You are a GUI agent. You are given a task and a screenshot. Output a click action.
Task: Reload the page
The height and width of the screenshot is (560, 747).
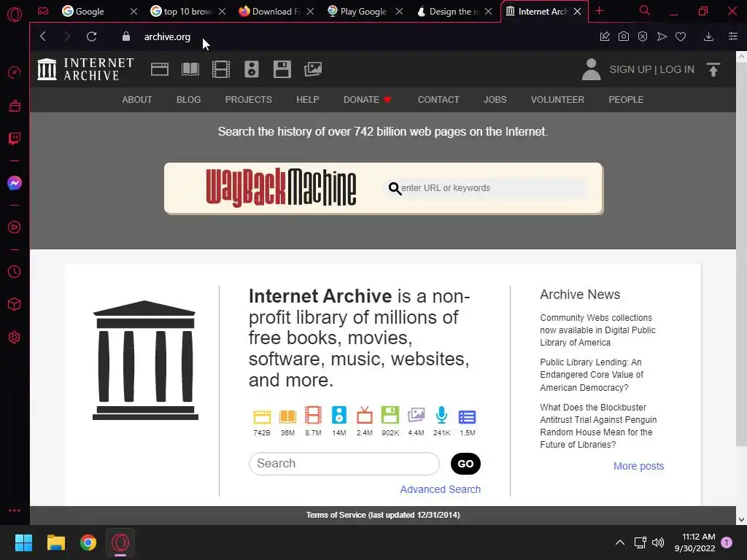coord(91,36)
